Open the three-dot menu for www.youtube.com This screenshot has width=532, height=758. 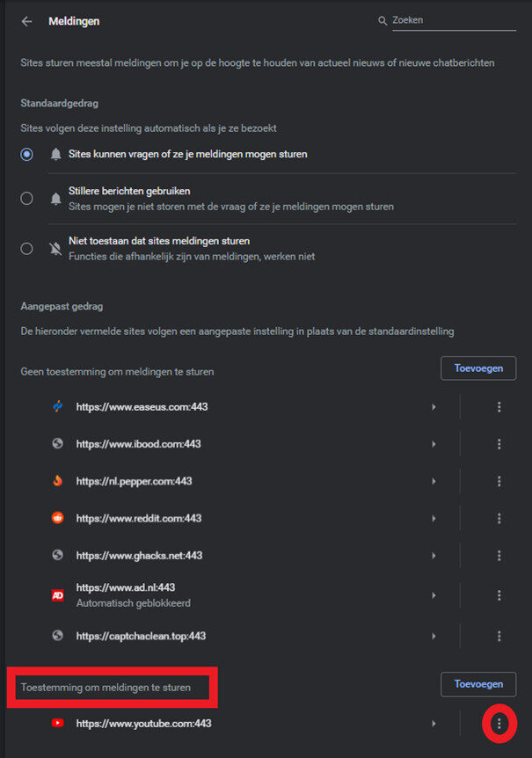tap(499, 723)
